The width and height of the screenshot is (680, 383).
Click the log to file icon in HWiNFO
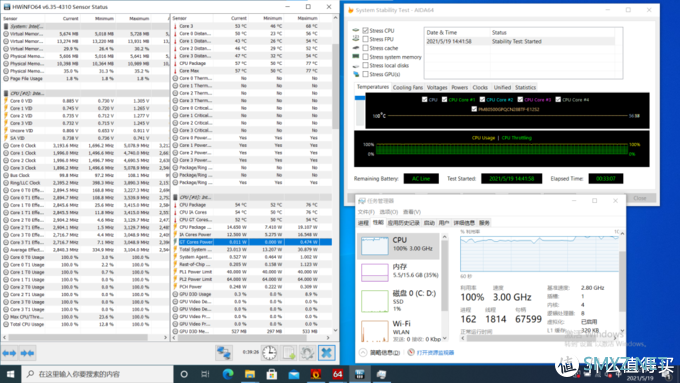pyautogui.click(x=288, y=353)
